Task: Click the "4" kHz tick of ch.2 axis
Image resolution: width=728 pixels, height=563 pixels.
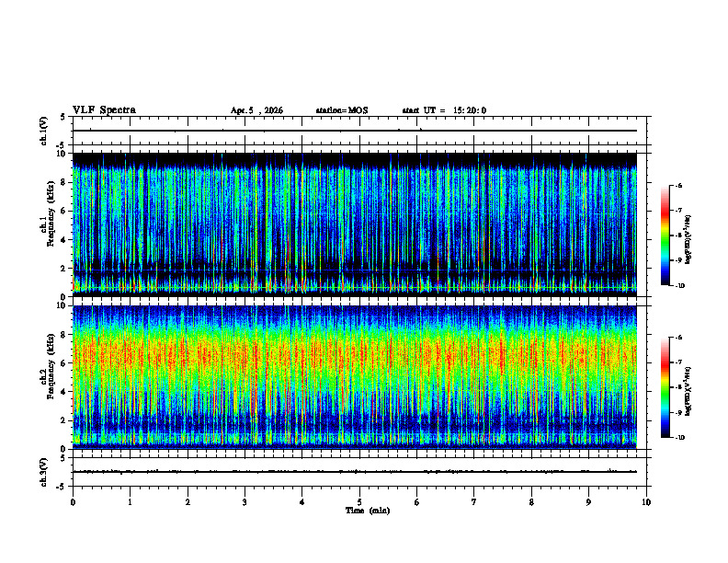Action: [64, 392]
